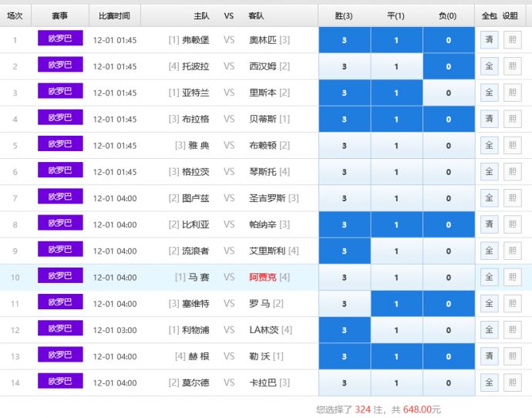Open the 利物浦 home team link
Image resolution: width=532 pixels, height=418 pixels.
click(x=194, y=330)
